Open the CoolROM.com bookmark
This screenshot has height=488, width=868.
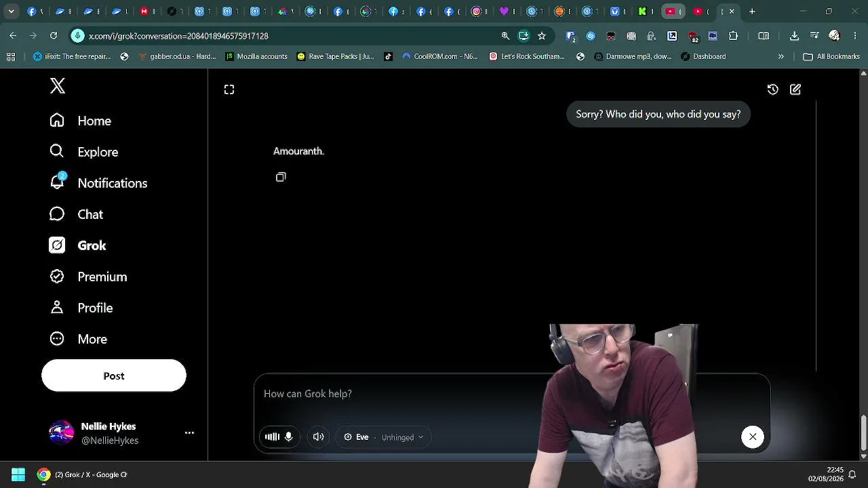440,57
